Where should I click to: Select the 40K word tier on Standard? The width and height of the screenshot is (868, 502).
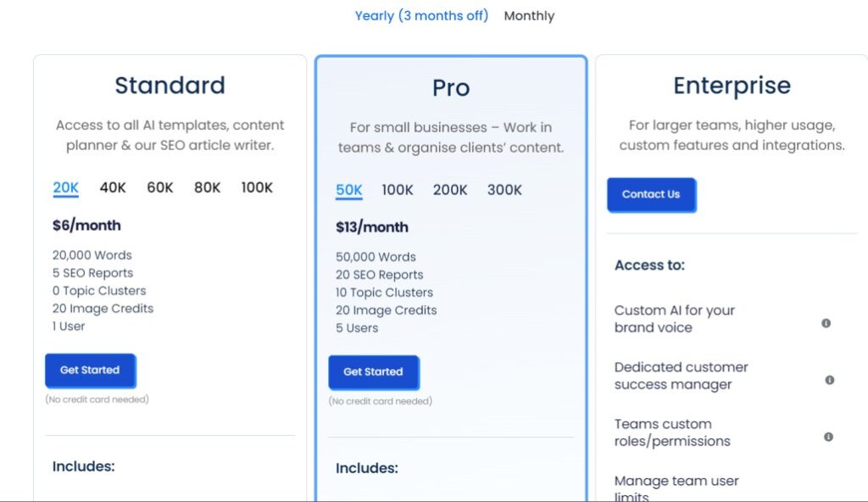(x=112, y=187)
